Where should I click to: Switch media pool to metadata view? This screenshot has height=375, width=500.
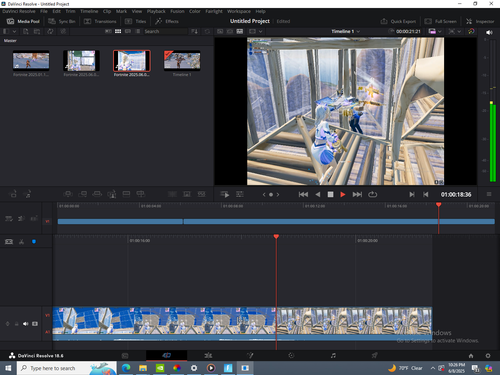(108, 31)
